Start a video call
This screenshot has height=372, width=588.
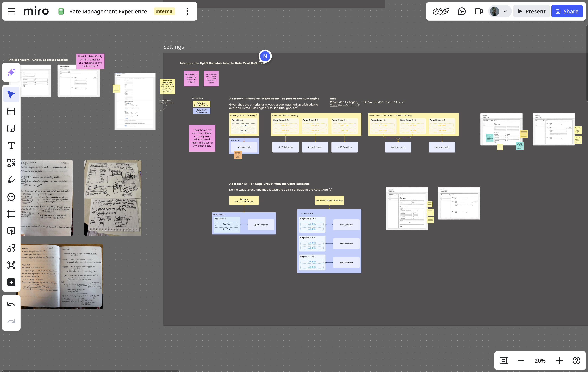point(479,11)
